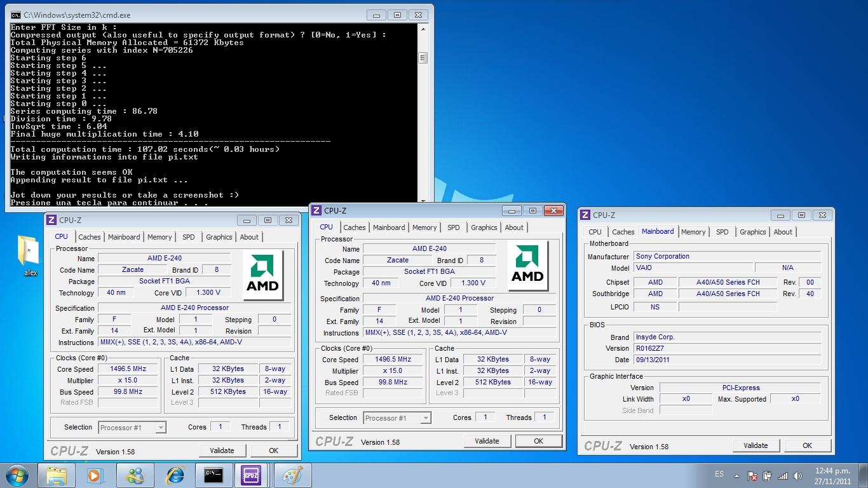Open Graphics tab in right CPU-Z window

pyautogui.click(x=753, y=232)
